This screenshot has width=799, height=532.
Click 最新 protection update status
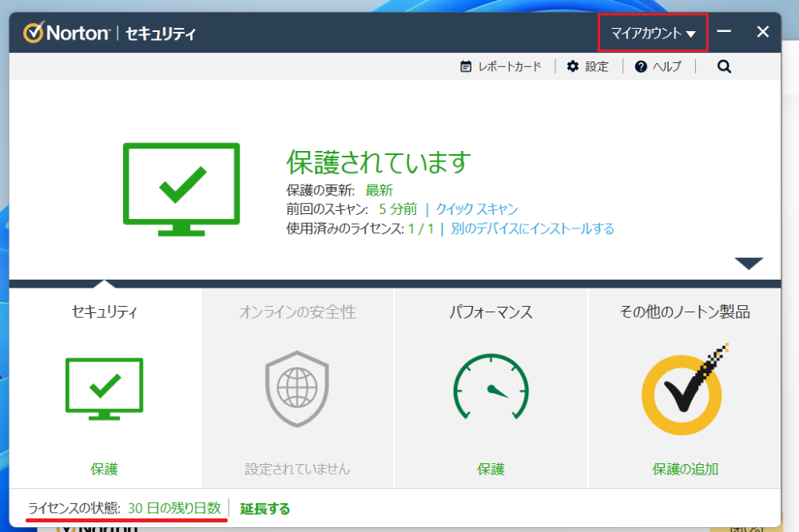(x=379, y=190)
